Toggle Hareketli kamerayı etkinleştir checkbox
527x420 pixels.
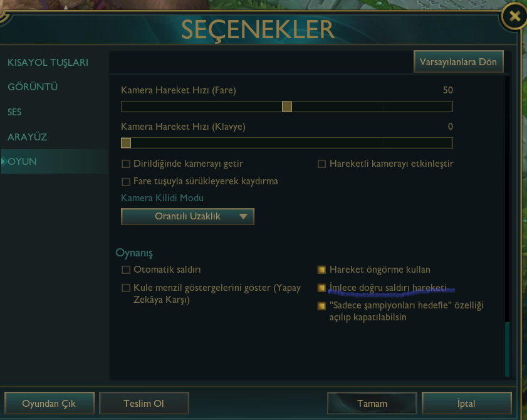321,164
